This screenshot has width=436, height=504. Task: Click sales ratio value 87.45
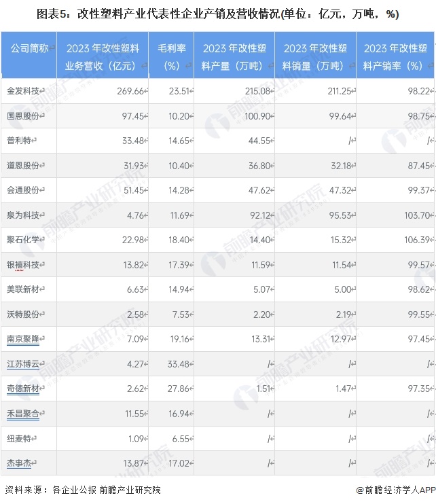coord(418,166)
